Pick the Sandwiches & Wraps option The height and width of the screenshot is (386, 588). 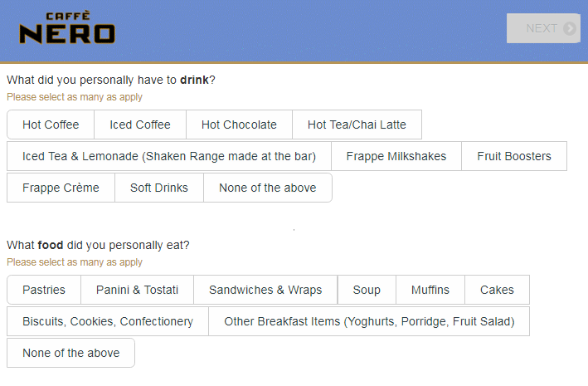[265, 290]
